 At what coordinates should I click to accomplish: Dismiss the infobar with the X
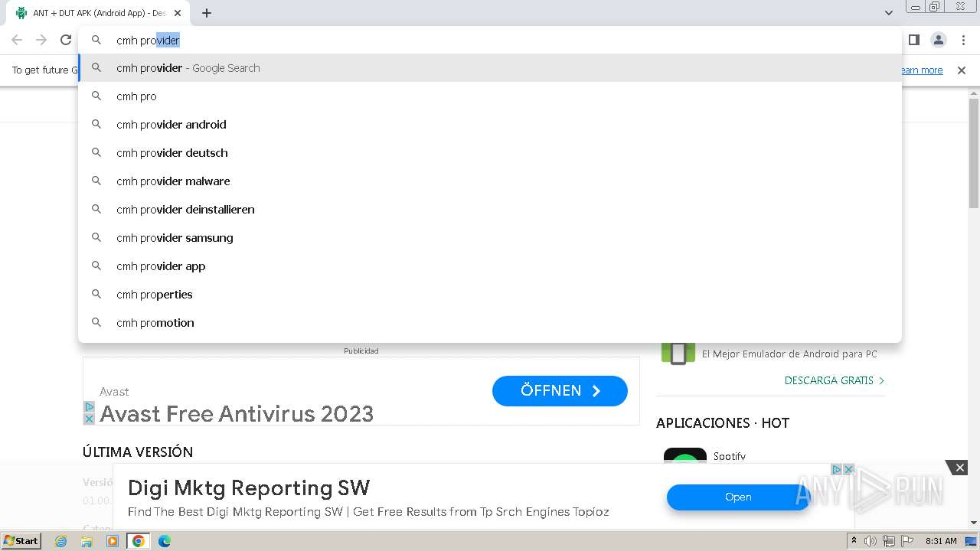tap(962, 70)
